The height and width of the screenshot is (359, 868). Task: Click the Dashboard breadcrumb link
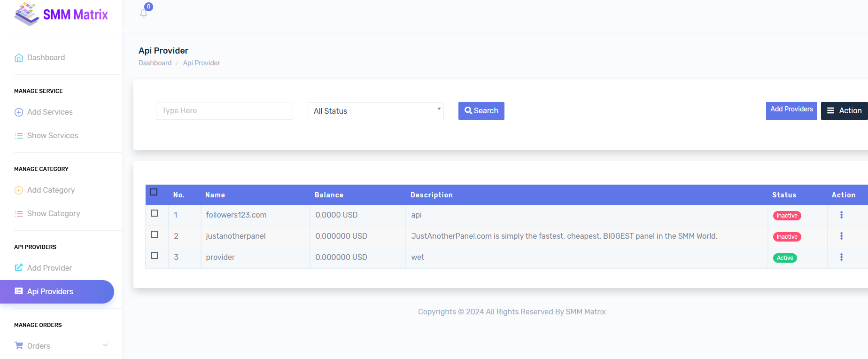155,63
